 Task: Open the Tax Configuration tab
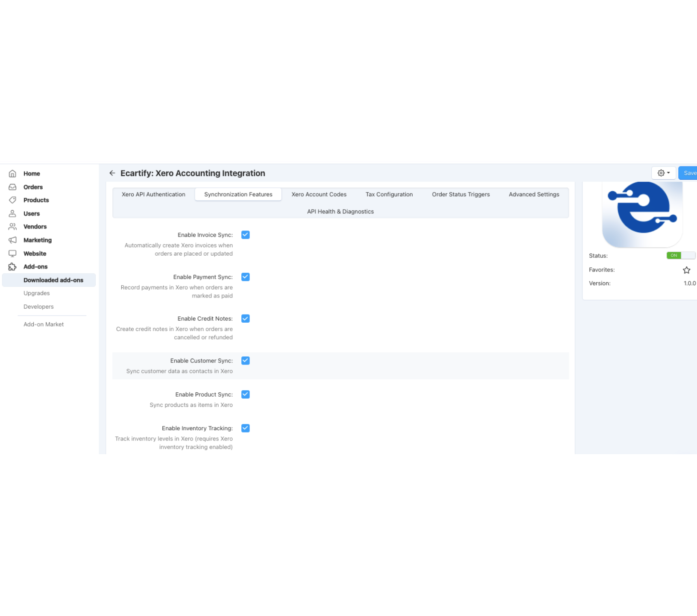click(x=389, y=194)
